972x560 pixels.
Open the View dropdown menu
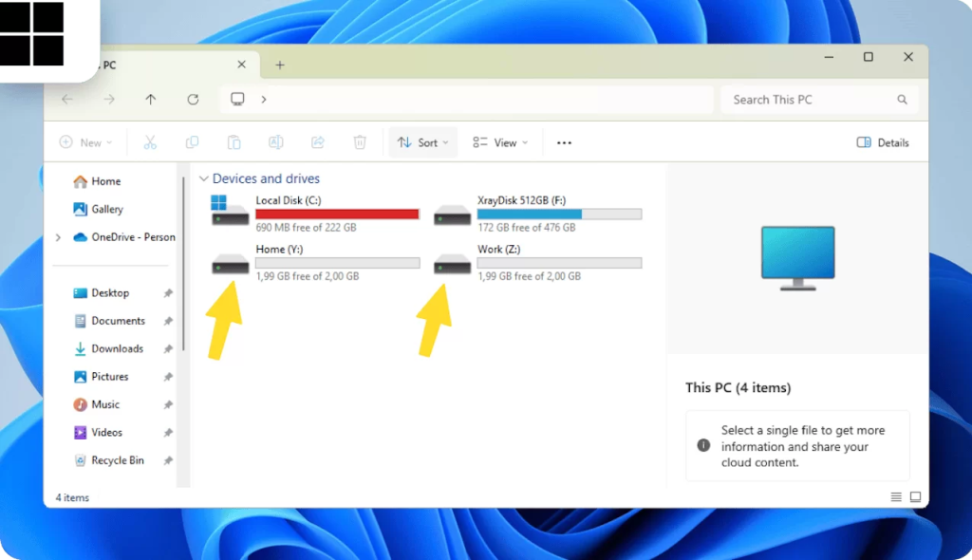[500, 142]
